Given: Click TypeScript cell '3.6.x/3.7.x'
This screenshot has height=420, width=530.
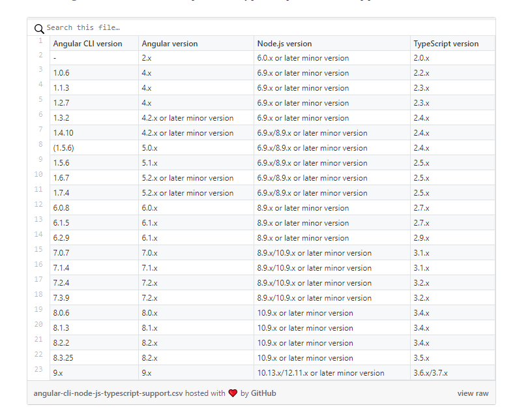Looking at the screenshot, I should coord(453,373).
